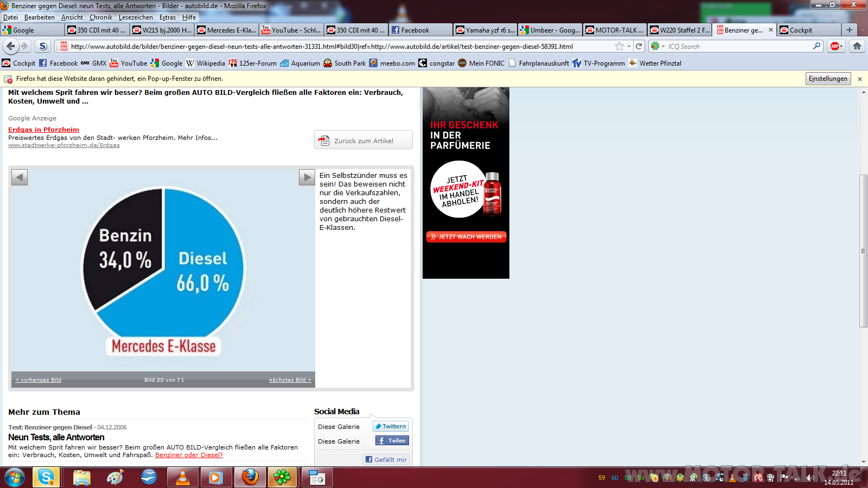Screen dimensions: 868x488
Task: Click the page vertical scrollbar thumb
Action: click(x=863, y=251)
